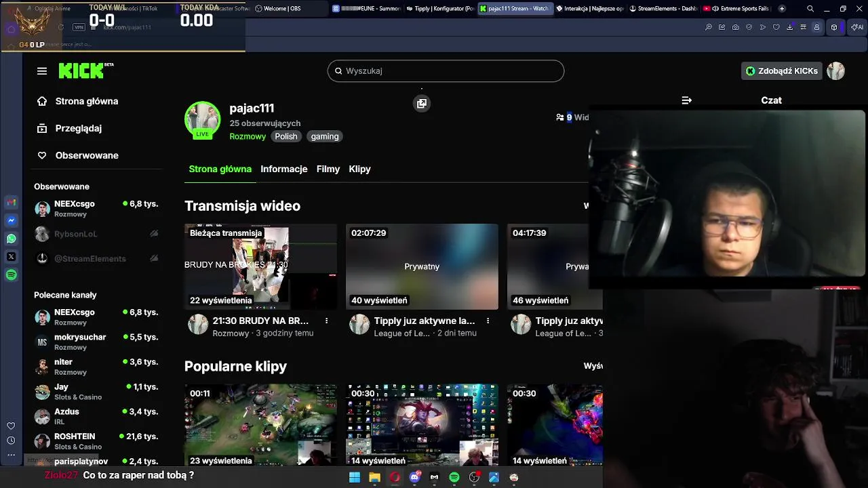Click the Zdobądź KICKs button
The image size is (868, 488).
(781, 70)
